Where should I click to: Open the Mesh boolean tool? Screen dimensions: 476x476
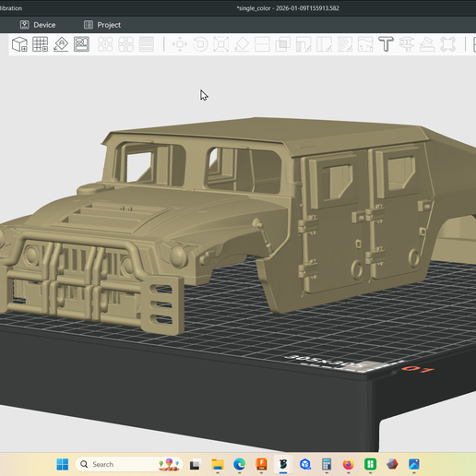(x=283, y=44)
